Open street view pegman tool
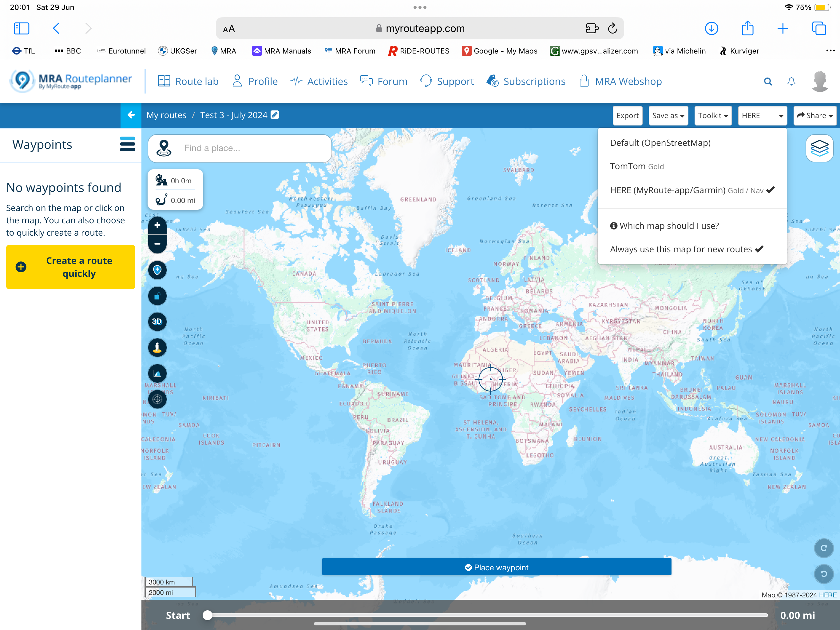Screen dimensions: 840x630 click(x=157, y=347)
